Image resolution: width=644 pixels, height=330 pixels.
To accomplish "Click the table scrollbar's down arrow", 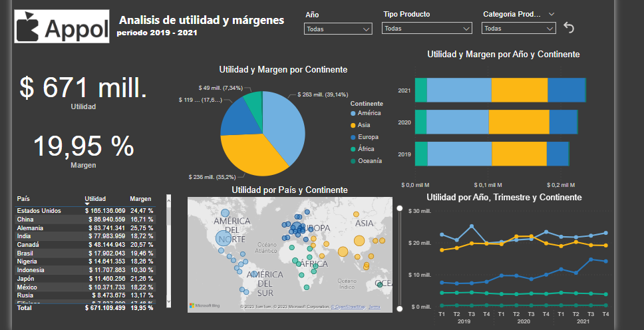I will point(168,300).
